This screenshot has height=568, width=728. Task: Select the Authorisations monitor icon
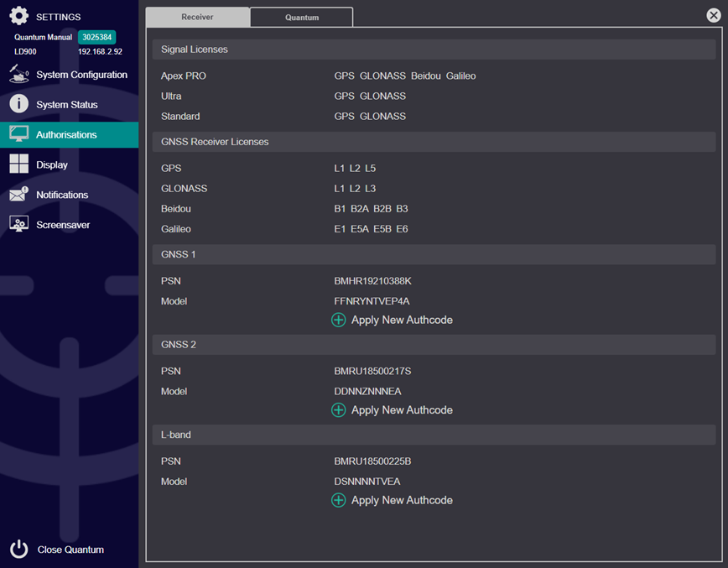(18, 134)
